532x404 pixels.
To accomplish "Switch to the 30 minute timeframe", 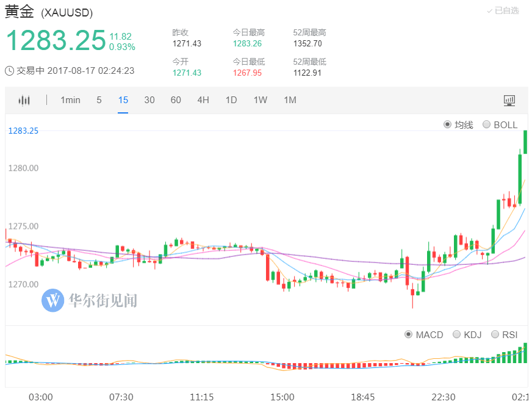I will (x=149, y=100).
